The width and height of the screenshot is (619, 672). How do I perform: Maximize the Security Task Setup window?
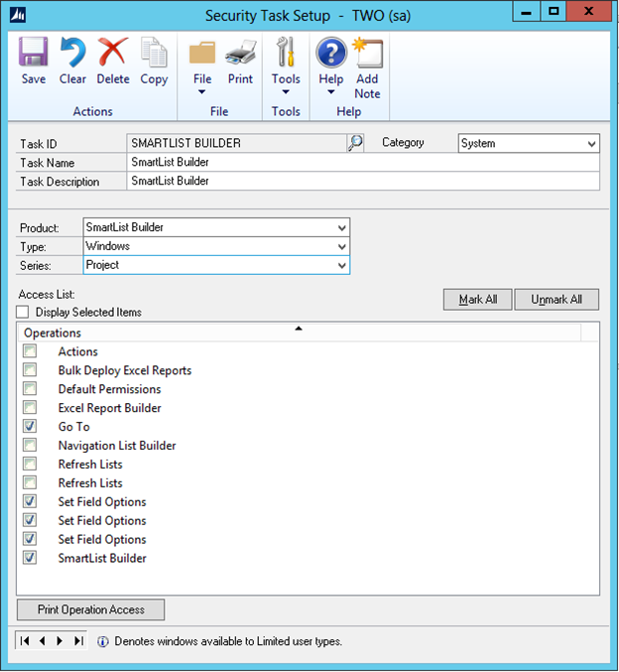(554, 12)
